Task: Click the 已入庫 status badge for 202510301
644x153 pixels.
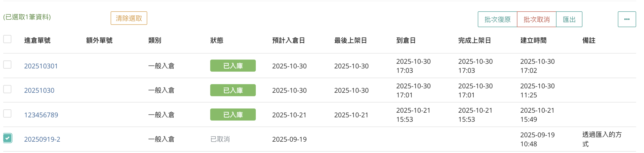Action: [233, 66]
